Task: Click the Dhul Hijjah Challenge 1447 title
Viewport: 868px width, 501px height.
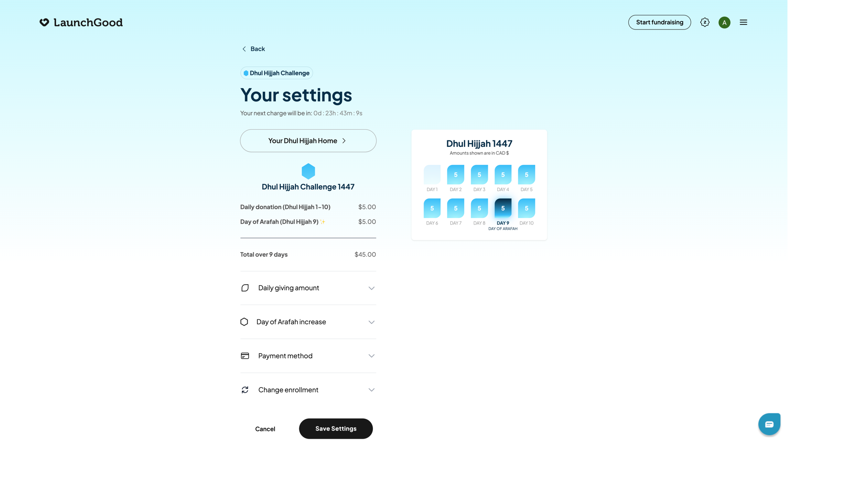Action: point(308,187)
